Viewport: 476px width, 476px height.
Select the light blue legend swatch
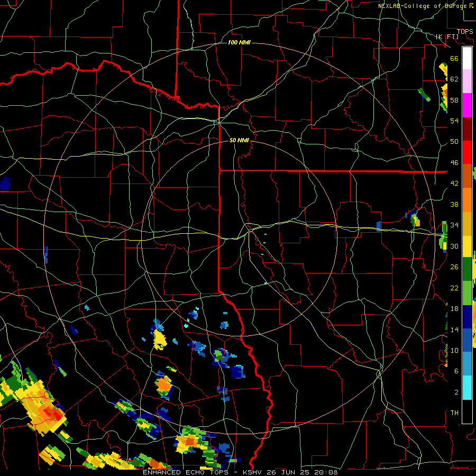(467, 364)
